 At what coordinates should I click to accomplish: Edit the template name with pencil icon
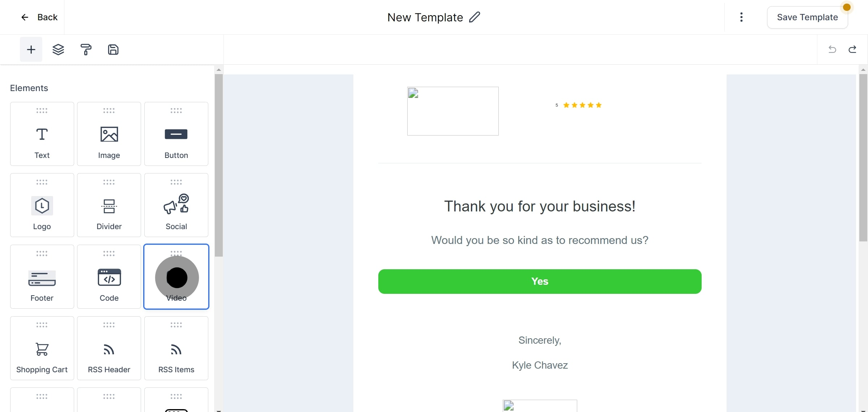coord(475,17)
